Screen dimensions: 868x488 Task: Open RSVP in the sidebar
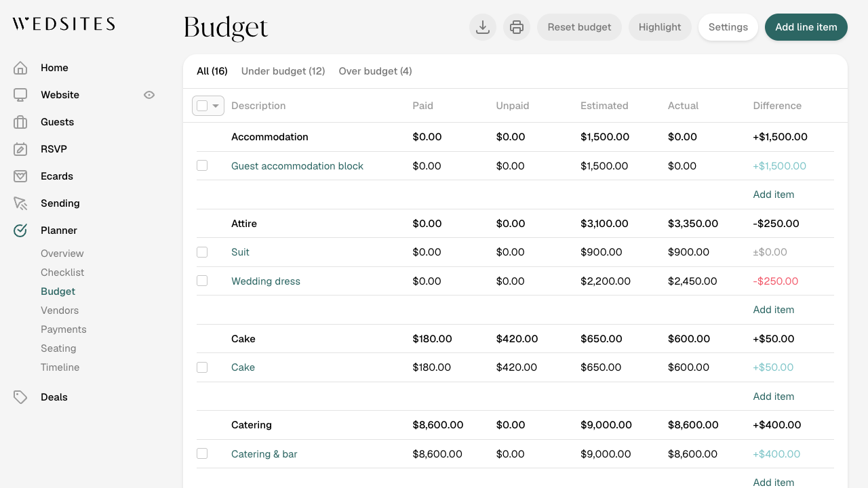coord(54,149)
